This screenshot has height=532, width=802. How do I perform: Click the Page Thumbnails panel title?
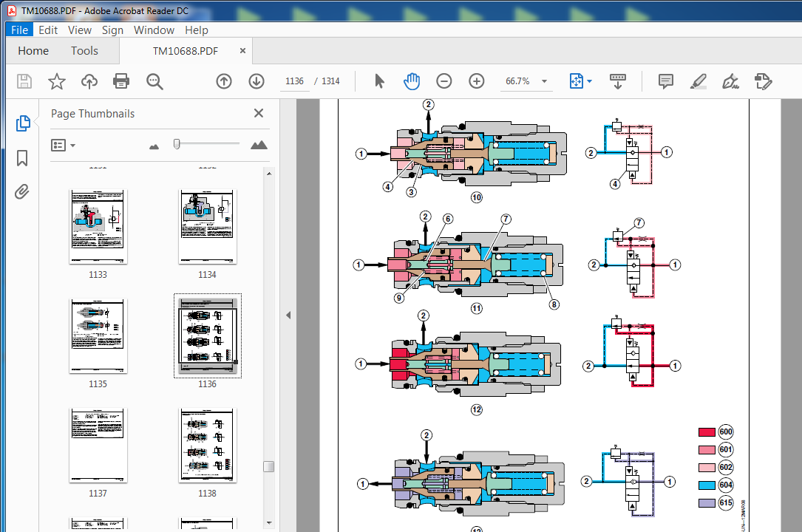92,114
